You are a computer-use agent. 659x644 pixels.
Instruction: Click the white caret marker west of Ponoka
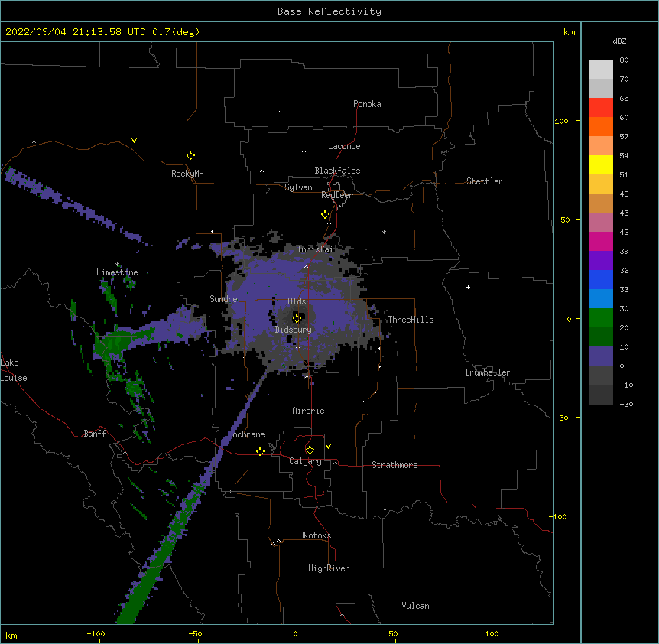point(279,112)
